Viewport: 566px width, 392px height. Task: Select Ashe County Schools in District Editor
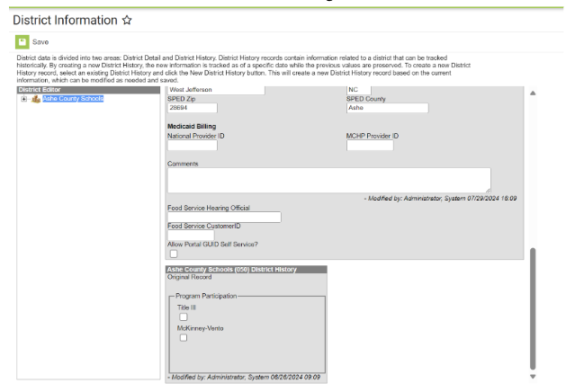(72, 99)
